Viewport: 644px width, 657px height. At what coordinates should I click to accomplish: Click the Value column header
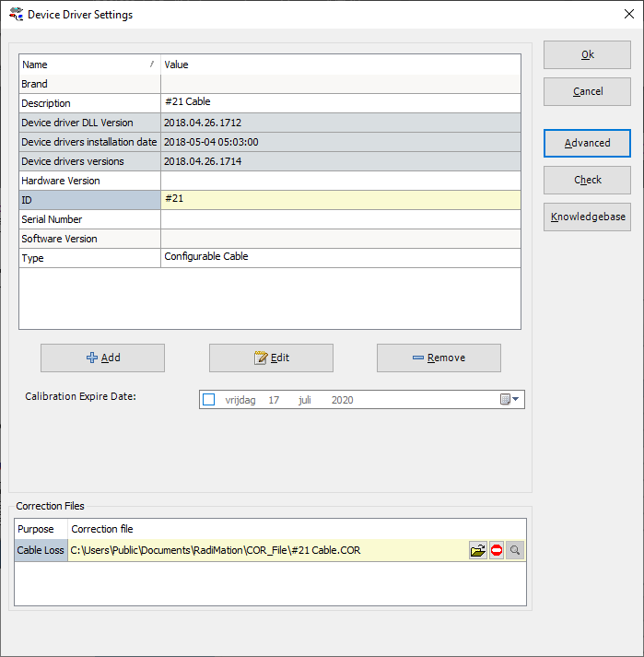tap(341, 65)
